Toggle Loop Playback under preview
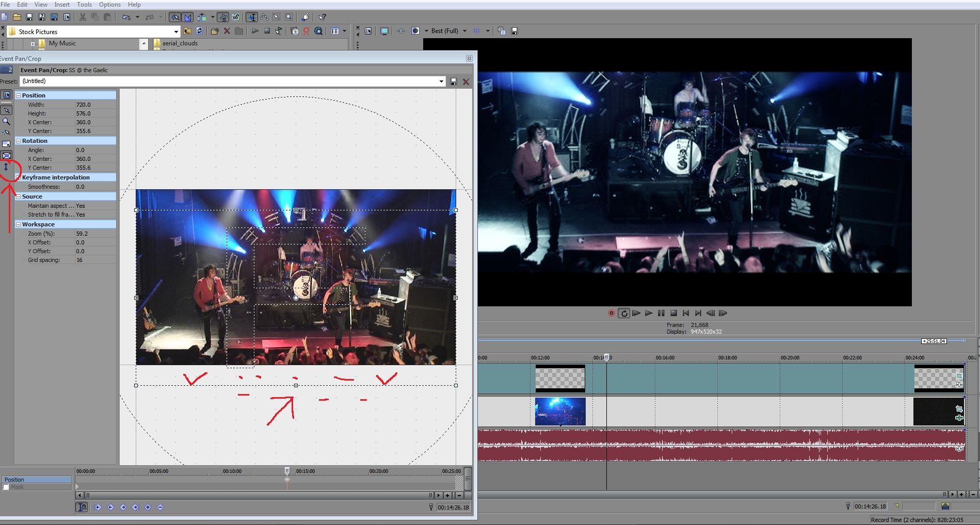The image size is (980, 525). click(x=624, y=313)
